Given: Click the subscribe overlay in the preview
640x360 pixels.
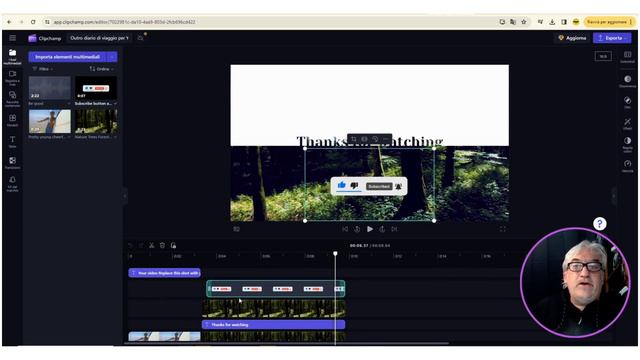Looking at the screenshot, I should (369, 186).
